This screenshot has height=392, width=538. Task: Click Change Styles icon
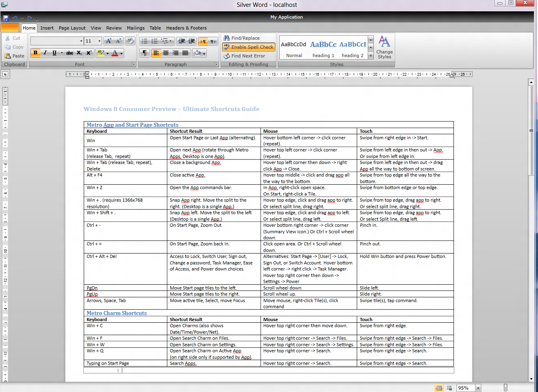point(384,47)
